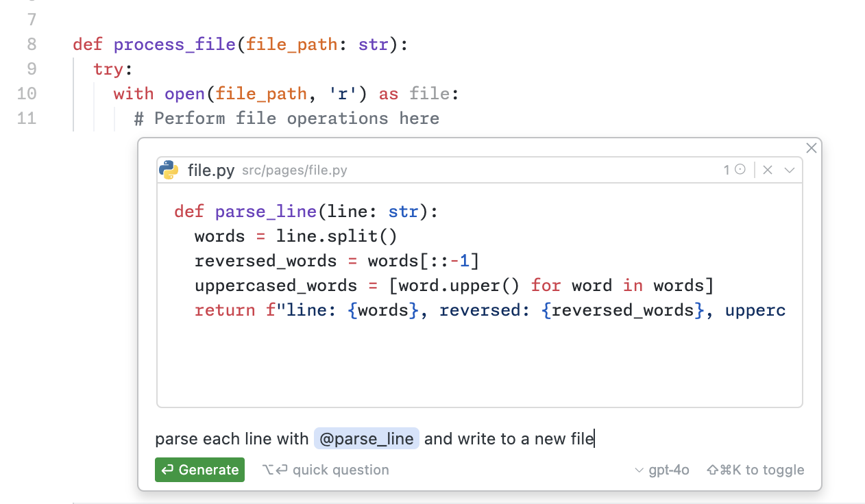The height and width of the screenshot is (504, 865).
Task: Click the 'words = line.split()' line
Action: [x=296, y=236]
